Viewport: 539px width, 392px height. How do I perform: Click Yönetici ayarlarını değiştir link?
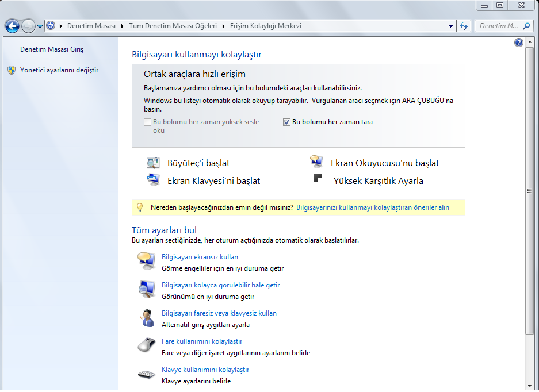click(59, 70)
